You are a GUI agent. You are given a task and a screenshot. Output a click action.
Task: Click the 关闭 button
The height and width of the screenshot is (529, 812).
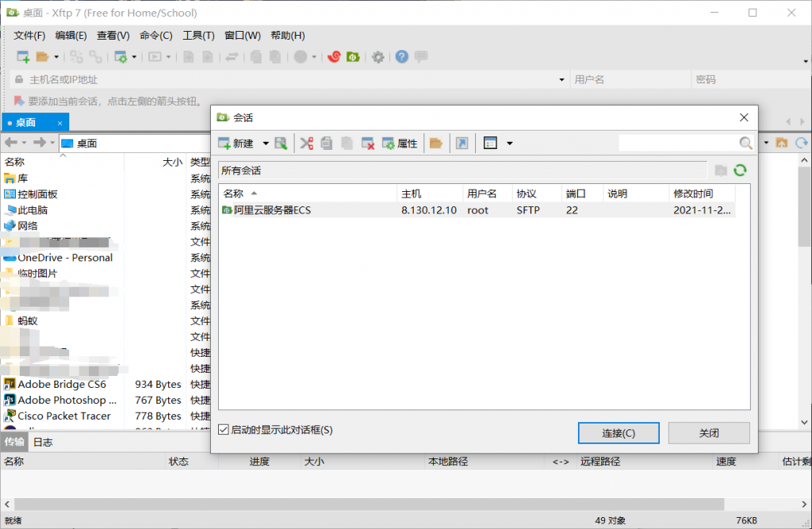point(708,432)
